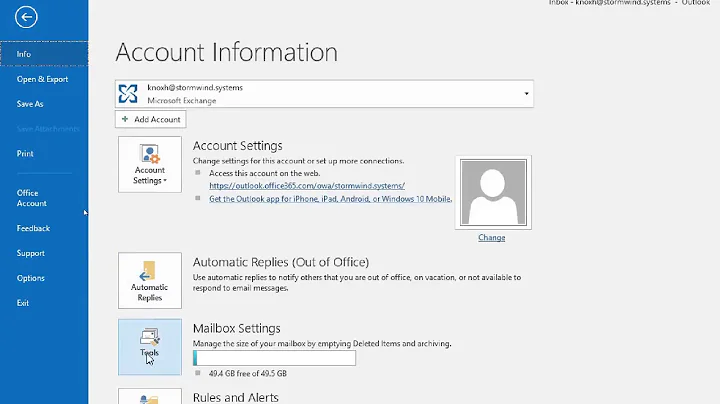Go to Office Account page
Screen dimensions: 720x404
(x=31, y=198)
